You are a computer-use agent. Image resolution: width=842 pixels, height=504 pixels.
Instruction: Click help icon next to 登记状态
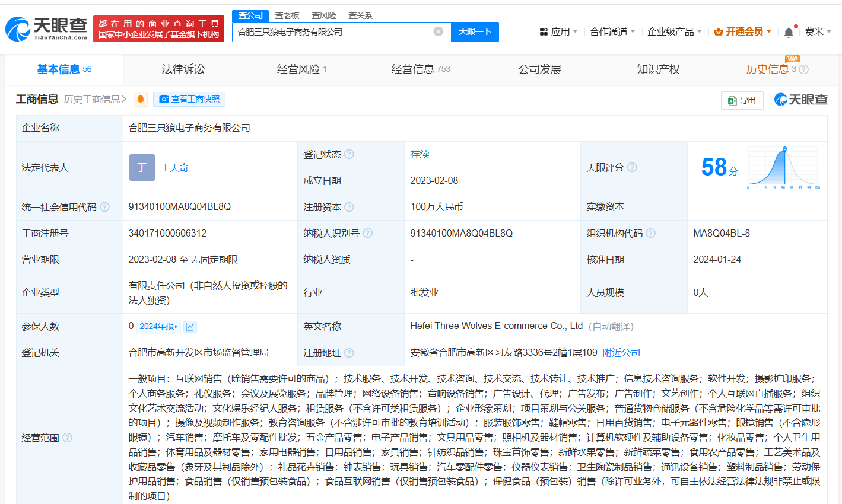(349, 154)
